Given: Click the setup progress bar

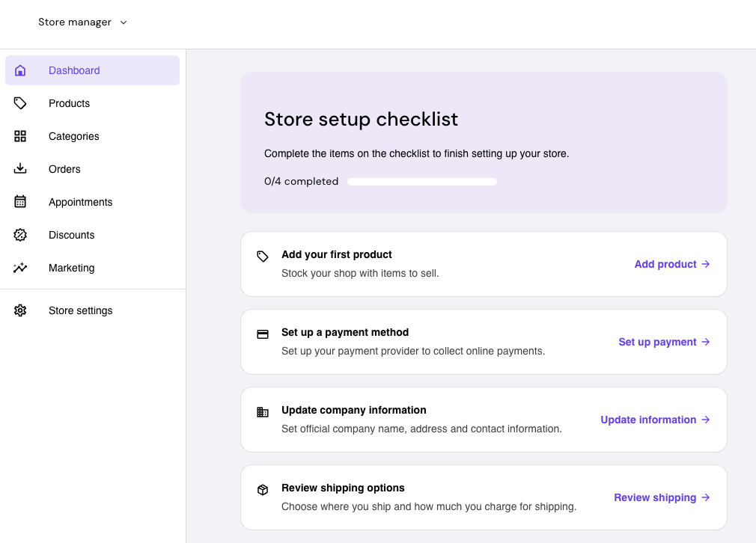Looking at the screenshot, I should click(x=421, y=181).
